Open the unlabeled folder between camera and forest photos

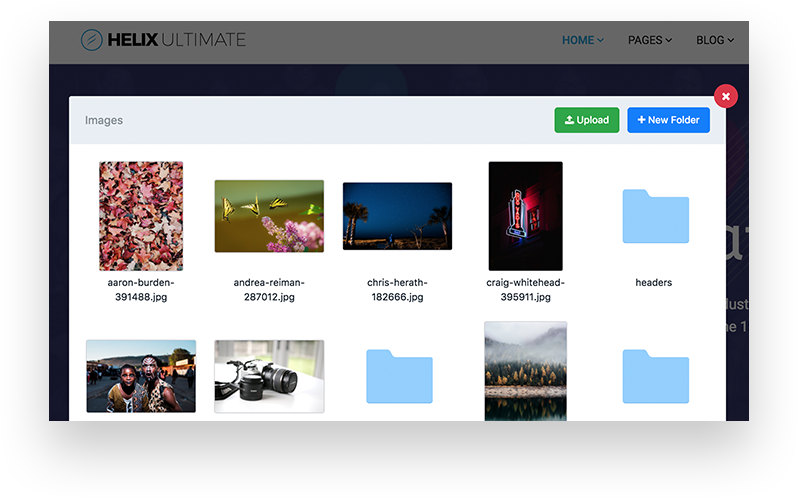point(398,376)
